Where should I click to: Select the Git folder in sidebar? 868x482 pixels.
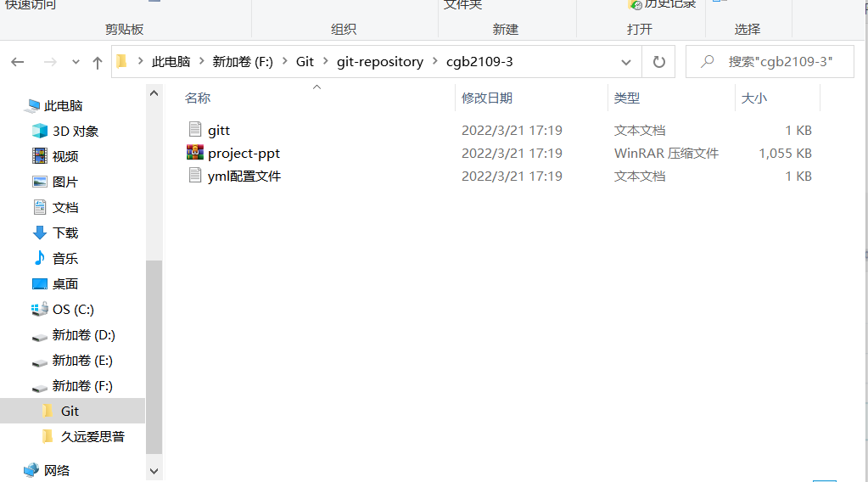(x=70, y=412)
